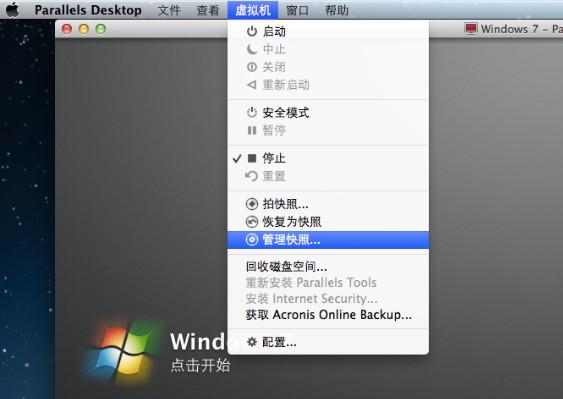Click the safe mode icon beside 安全模式

(252, 112)
